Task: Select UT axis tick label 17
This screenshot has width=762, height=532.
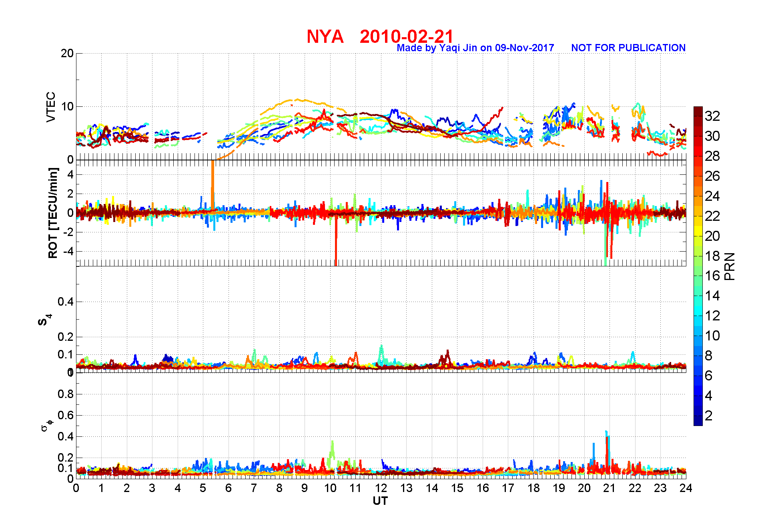Action: [x=508, y=488]
